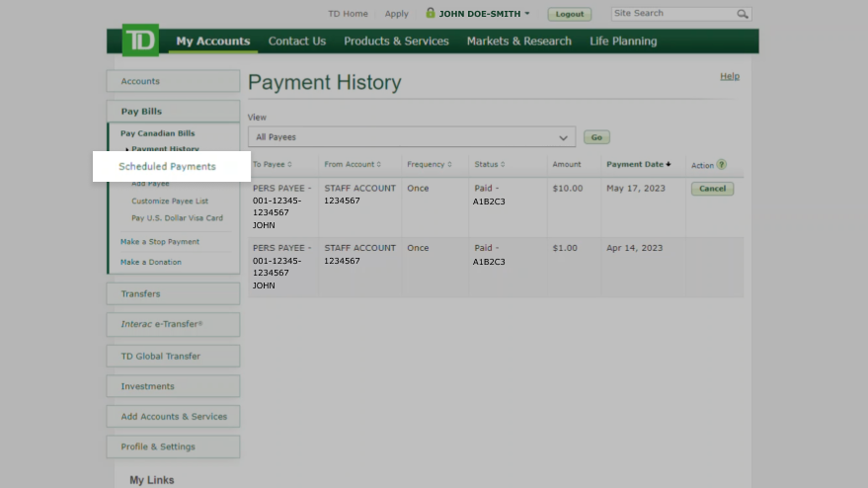This screenshot has height=488, width=868.
Task: Open Markets & Research menu
Action: [518, 41]
